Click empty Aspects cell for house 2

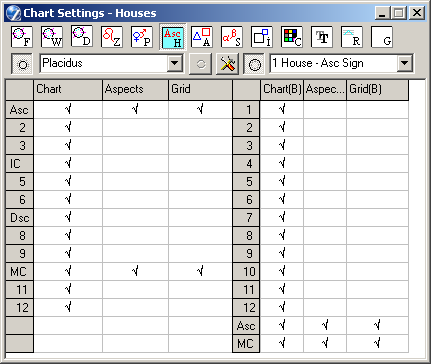click(x=135, y=127)
